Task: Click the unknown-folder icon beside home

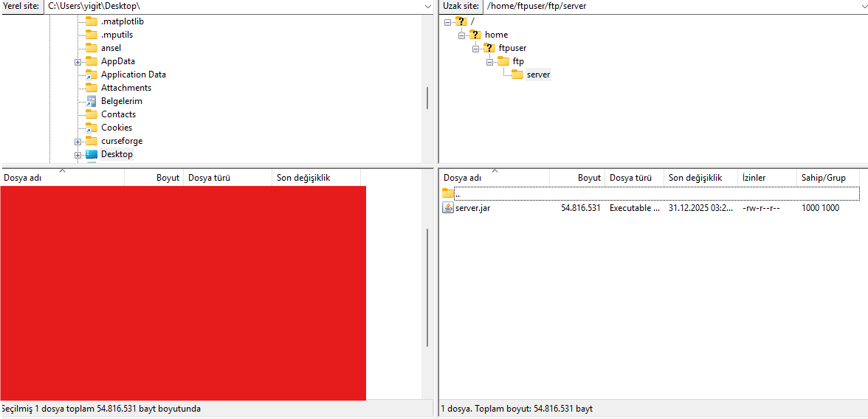Action: [475, 35]
